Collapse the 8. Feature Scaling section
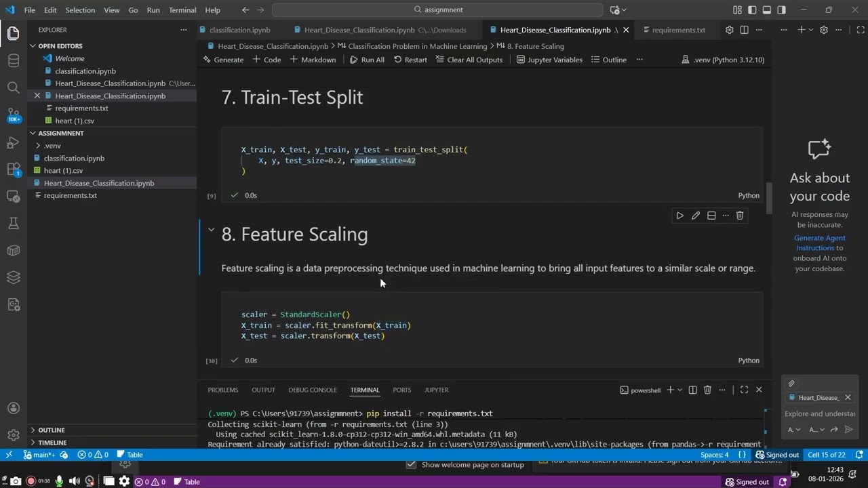The height and width of the screenshot is (488, 868). [x=211, y=230]
